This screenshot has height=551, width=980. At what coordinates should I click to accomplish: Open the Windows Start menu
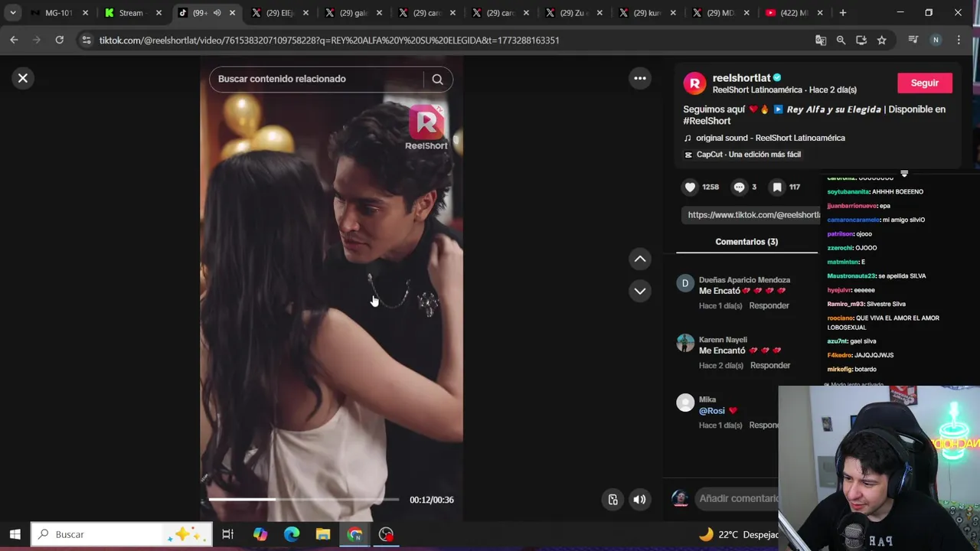coord(15,534)
